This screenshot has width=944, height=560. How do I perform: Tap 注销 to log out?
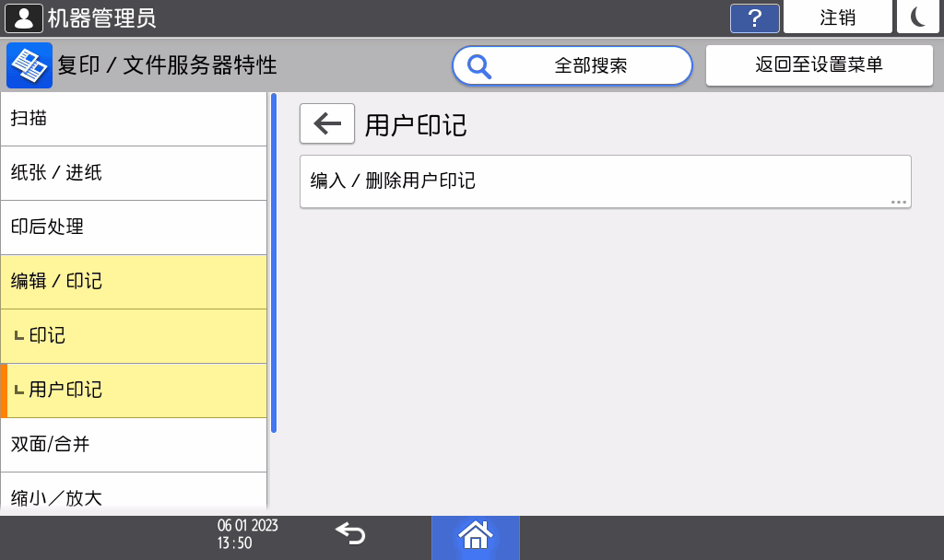click(837, 17)
